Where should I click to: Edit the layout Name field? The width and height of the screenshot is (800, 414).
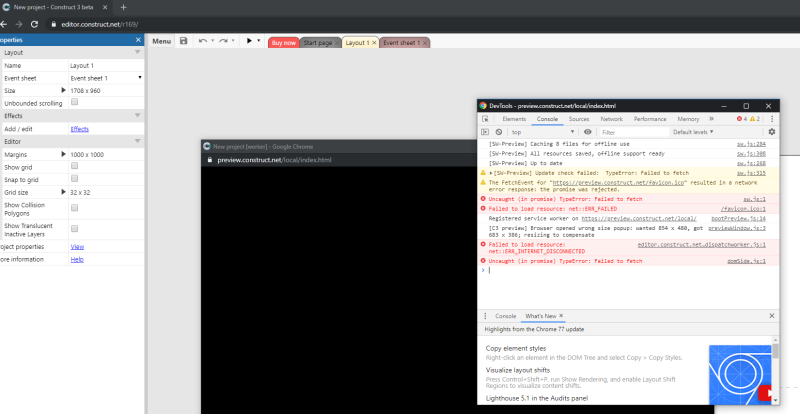pos(106,65)
